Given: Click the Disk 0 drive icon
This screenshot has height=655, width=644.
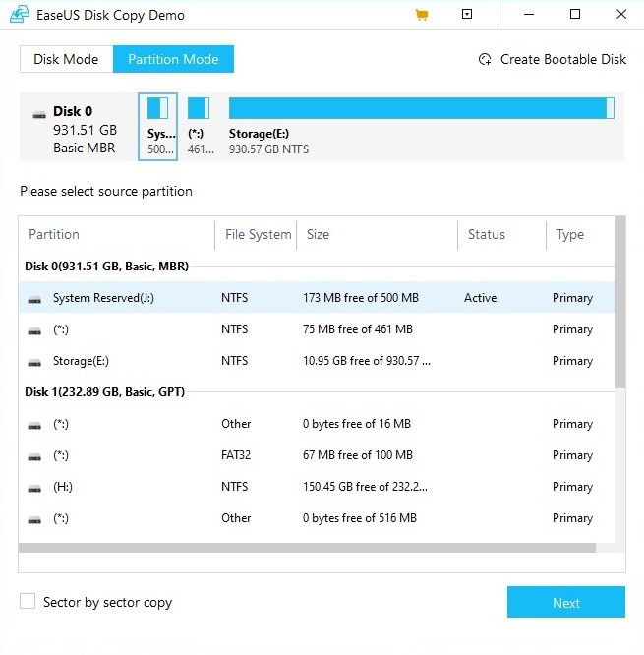Looking at the screenshot, I should pos(39,114).
